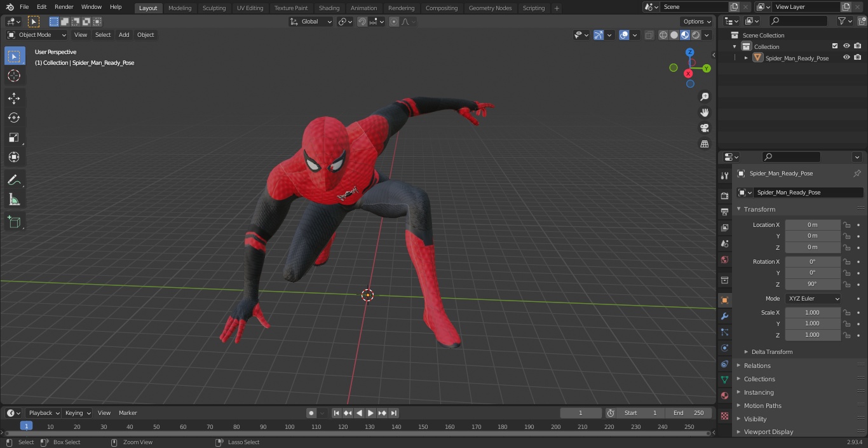Select the Scale tool
This screenshot has width=868, height=448.
pyautogui.click(x=14, y=137)
